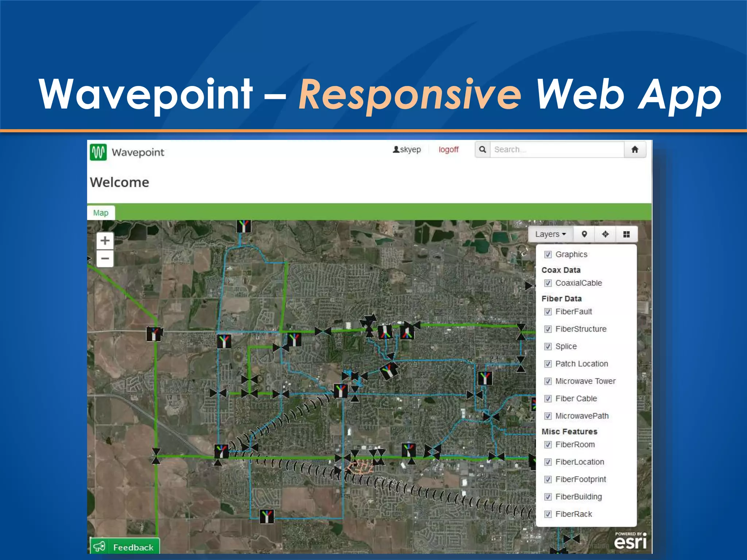
Task: Click the Feedback button
Action: (125, 547)
